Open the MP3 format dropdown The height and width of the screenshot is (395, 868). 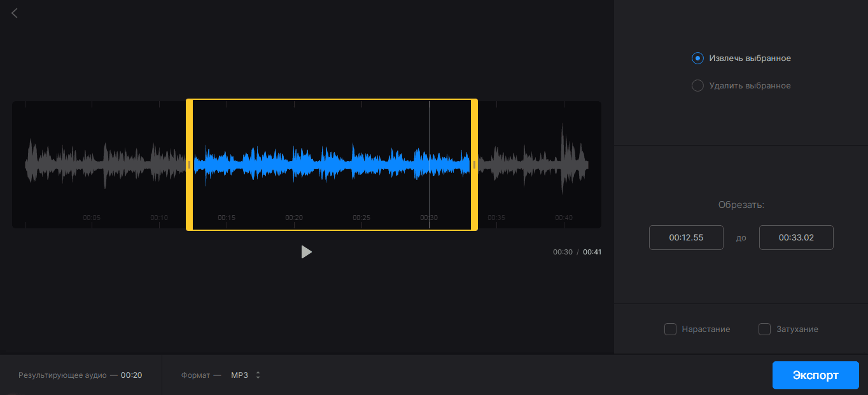[x=240, y=375]
